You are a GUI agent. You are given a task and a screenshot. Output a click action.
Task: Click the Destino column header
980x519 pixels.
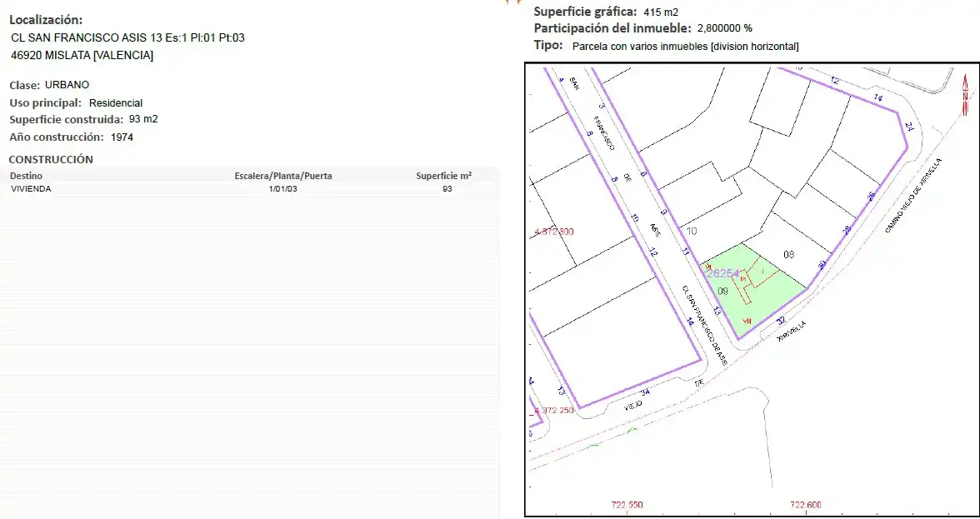(x=27, y=176)
